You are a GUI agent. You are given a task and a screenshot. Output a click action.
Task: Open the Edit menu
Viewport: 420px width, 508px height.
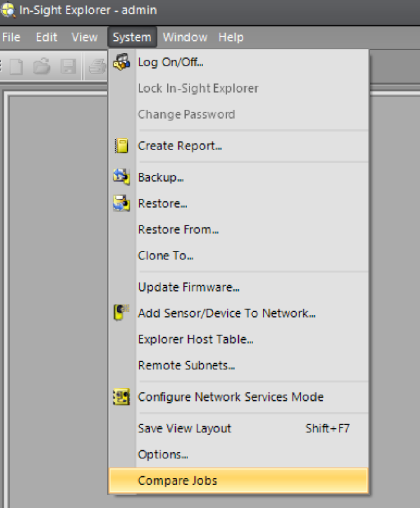click(x=47, y=37)
